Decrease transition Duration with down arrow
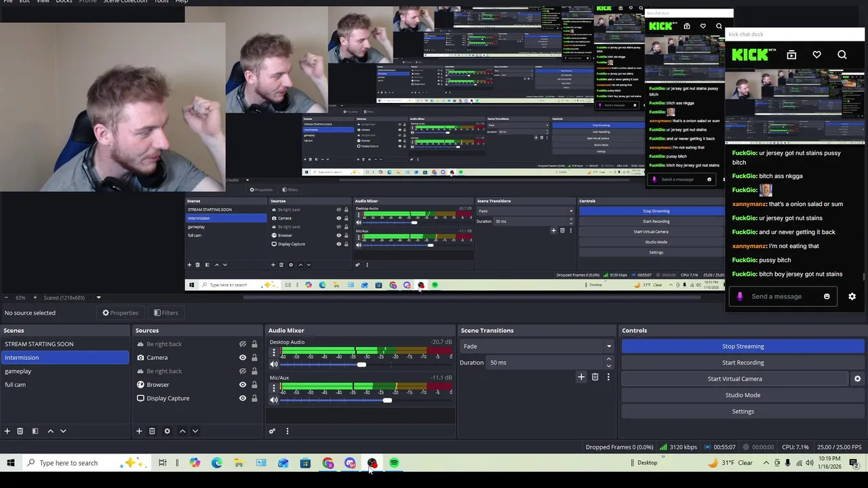Screen dimensions: 868x488 (x=608, y=366)
